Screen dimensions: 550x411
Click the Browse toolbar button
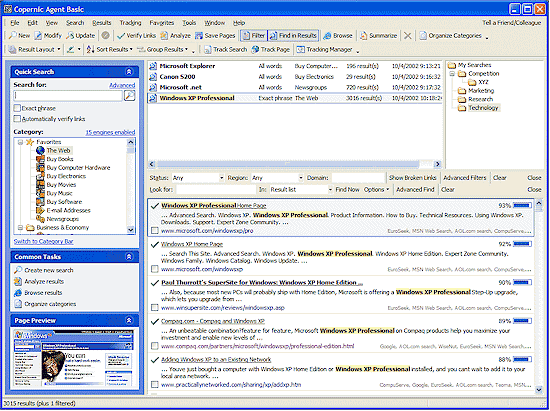(x=338, y=35)
